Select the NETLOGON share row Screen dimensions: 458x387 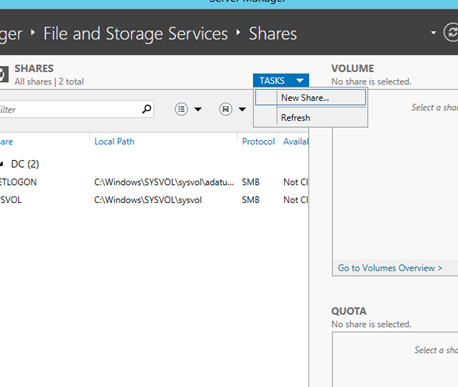click(154, 182)
